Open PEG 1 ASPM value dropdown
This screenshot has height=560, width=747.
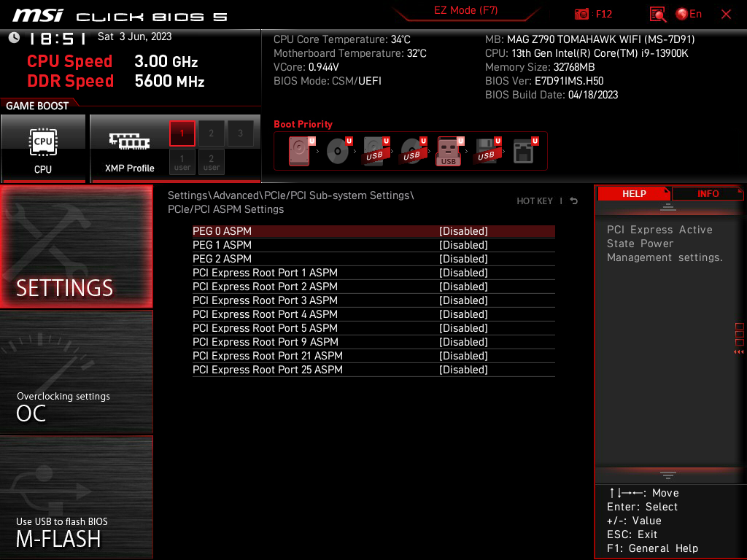pyautogui.click(x=463, y=245)
